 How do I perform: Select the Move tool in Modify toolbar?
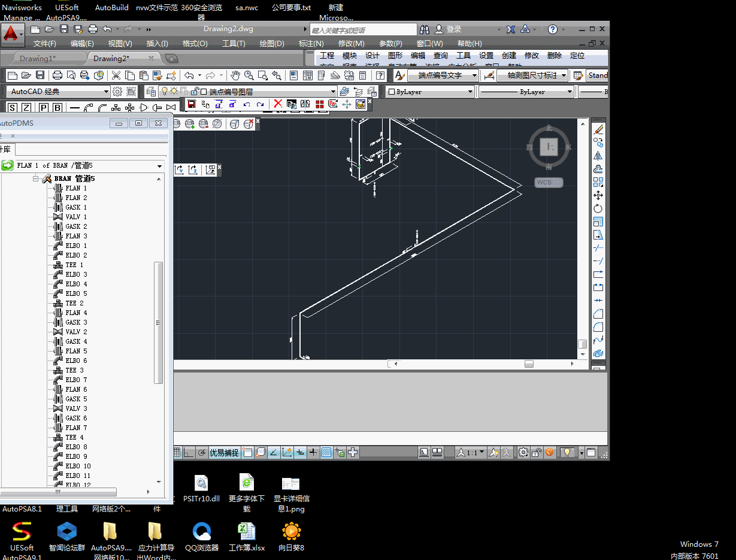coord(598,195)
